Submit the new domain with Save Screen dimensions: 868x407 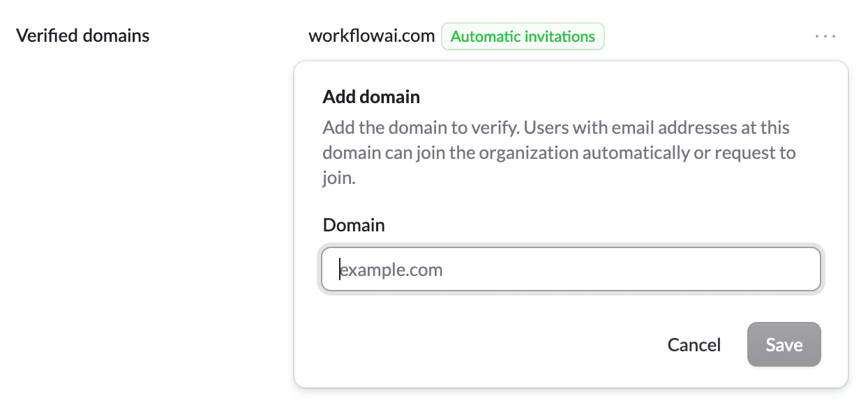tap(784, 344)
